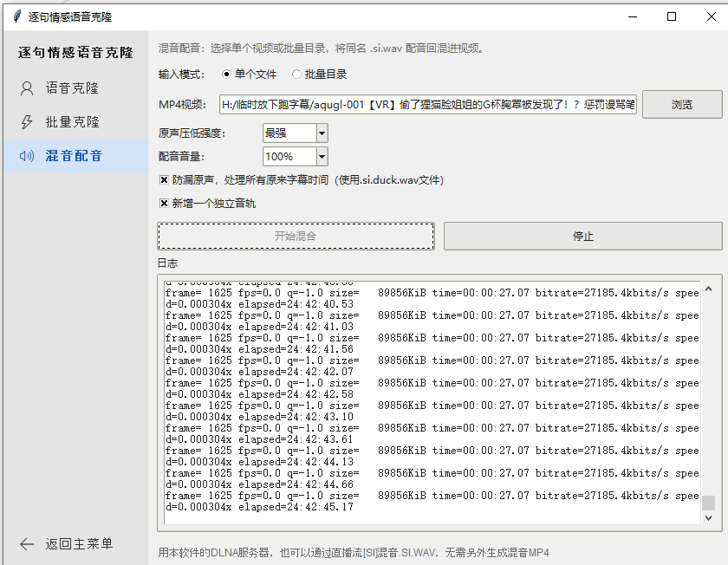Open the 语音克隆 sidebar page
Viewport: 728px width, 565px height.
[x=75, y=88]
